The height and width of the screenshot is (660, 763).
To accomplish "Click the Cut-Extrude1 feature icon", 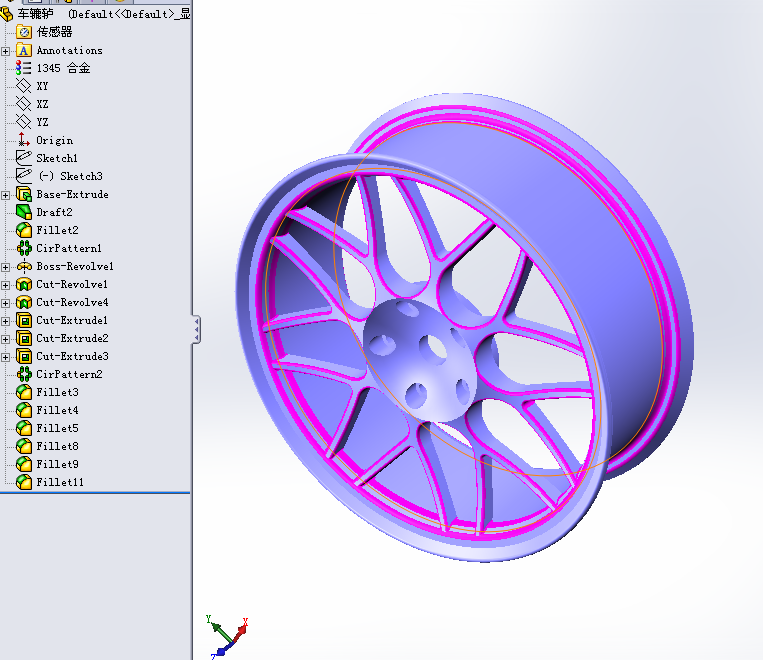I will (x=24, y=320).
